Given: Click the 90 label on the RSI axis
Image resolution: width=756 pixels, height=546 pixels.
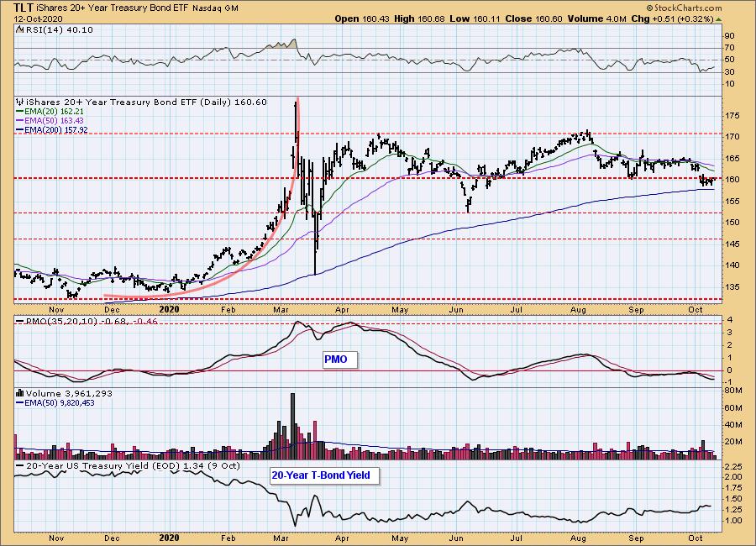Looking at the screenshot, I should click(729, 36).
